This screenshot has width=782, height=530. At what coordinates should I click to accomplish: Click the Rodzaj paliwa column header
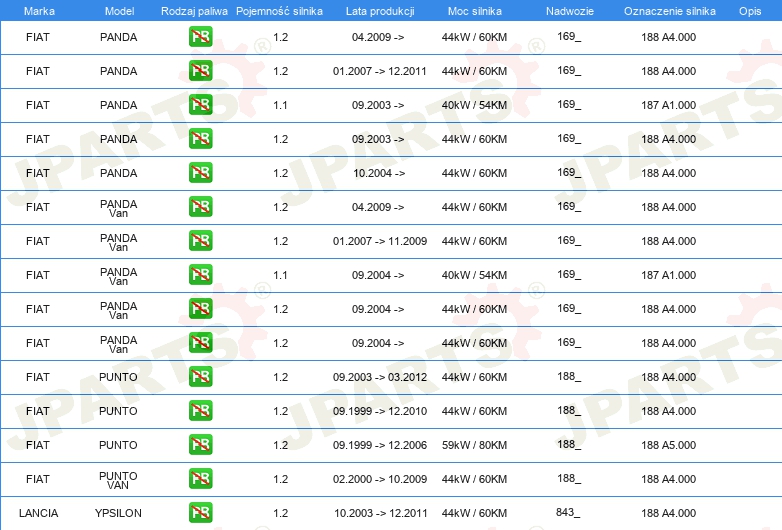[x=195, y=11]
